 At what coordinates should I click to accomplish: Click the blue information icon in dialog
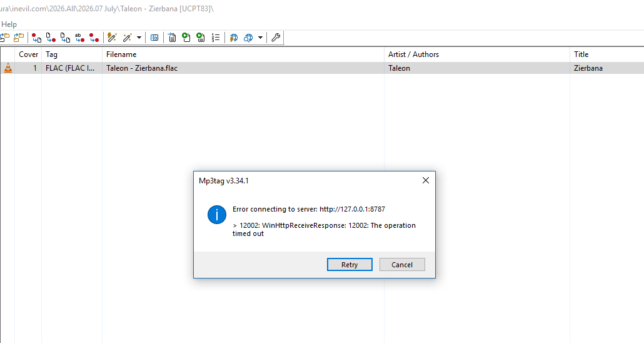217,215
